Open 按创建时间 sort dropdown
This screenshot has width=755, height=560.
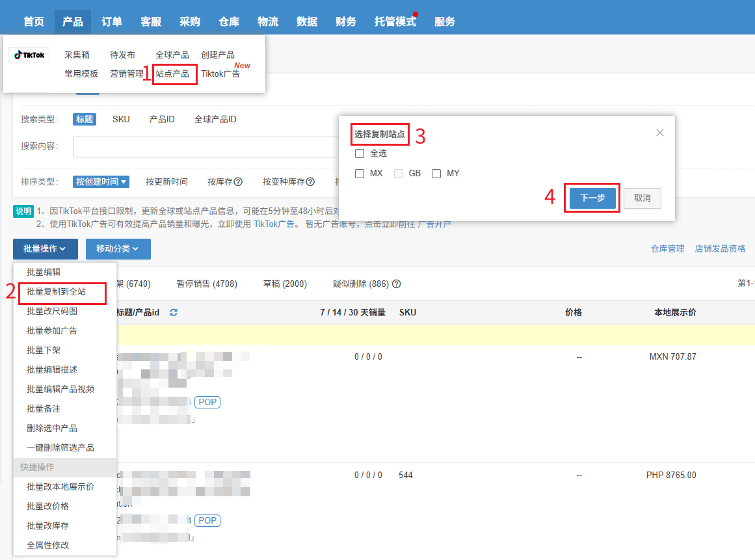(x=101, y=182)
